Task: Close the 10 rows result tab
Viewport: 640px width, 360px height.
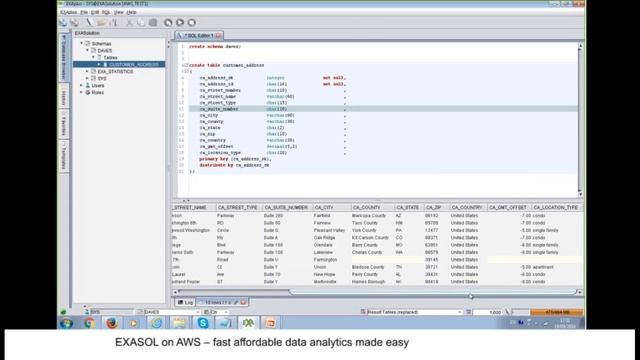Action: point(243,302)
